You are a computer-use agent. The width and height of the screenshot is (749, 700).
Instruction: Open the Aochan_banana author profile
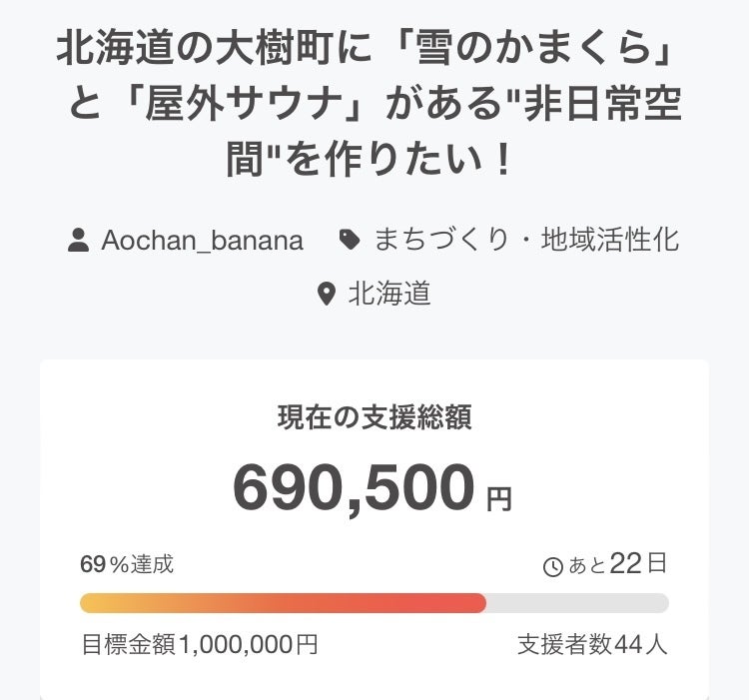coord(202,241)
